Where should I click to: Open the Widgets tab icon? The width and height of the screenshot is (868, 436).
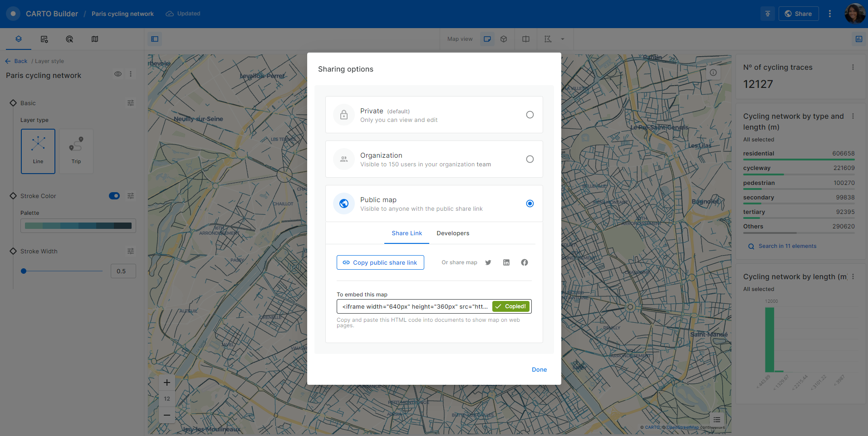44,39
